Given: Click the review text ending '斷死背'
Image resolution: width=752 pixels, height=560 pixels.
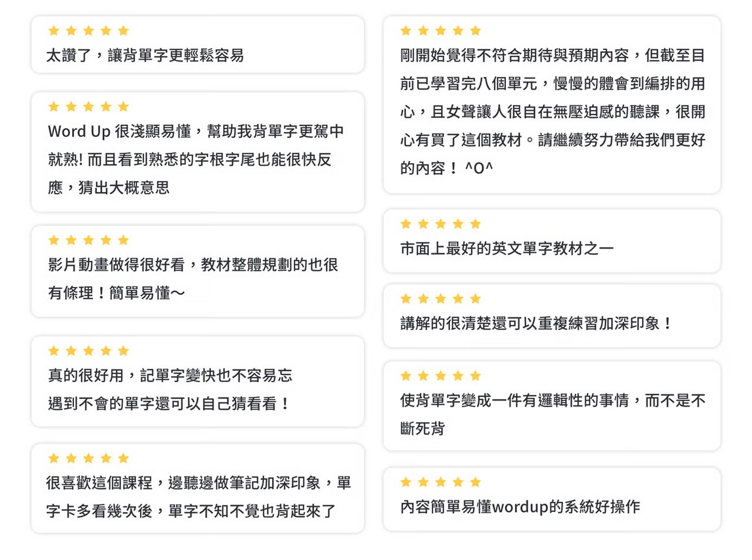Looking at the screenshot, I should point(553,414).
